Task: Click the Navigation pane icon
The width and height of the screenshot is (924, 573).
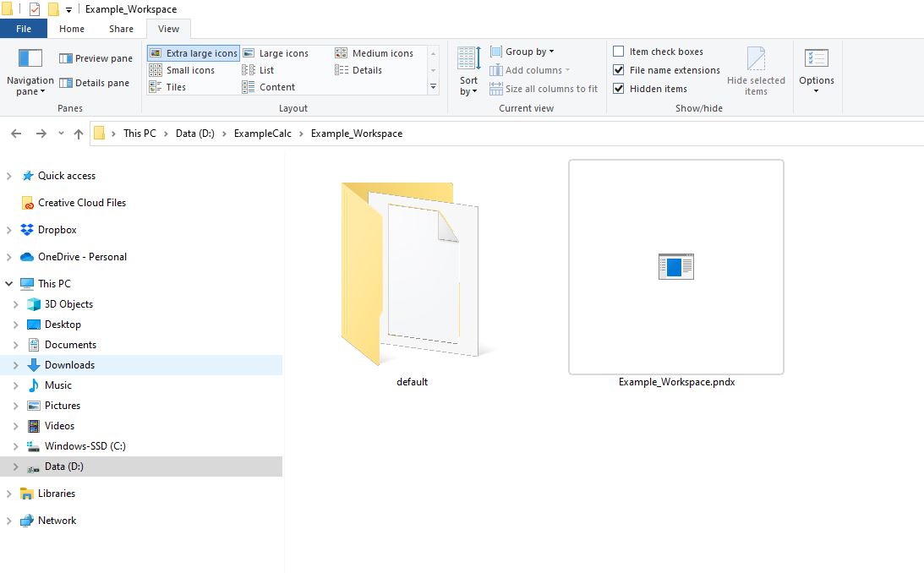Action: (x=30, y=59)
